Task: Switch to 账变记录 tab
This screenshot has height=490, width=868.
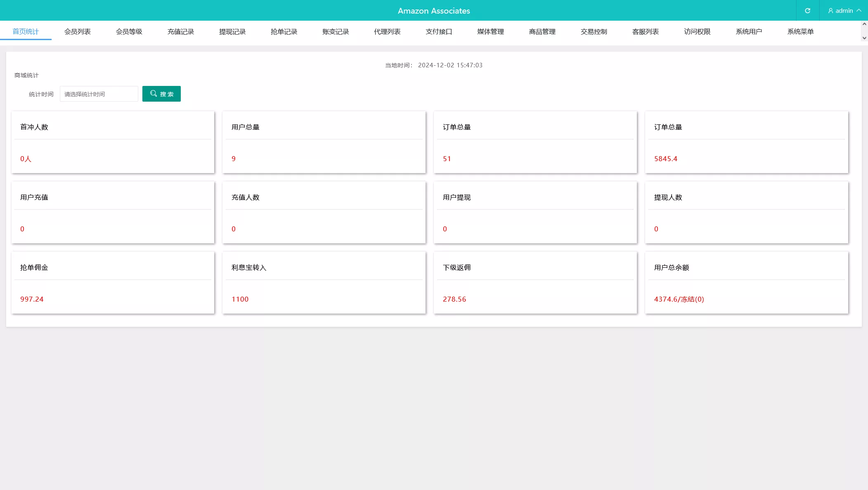Action: click(335, 32)
